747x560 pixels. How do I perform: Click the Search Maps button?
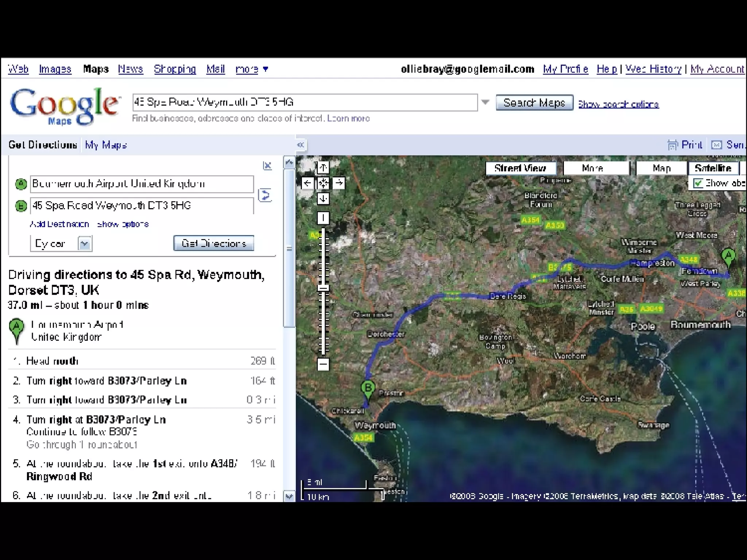pos(534,103)
